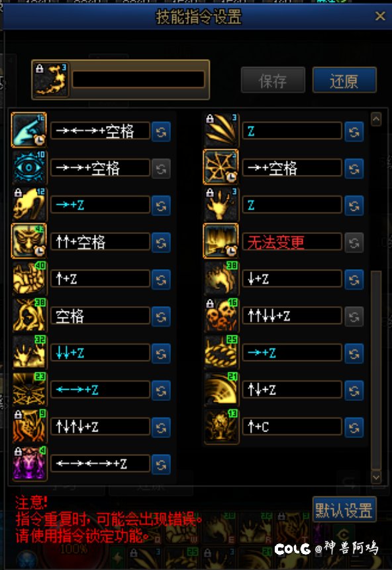The image size is (392, 570).
Task: Click the 还原 button
Action: (344, 80)
